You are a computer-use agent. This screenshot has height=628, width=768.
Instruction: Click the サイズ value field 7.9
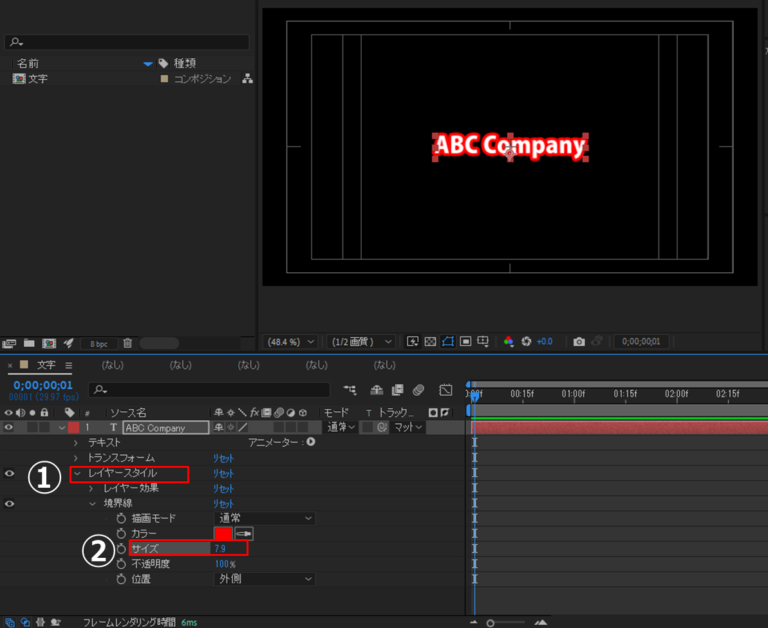(x=219, y=549)
